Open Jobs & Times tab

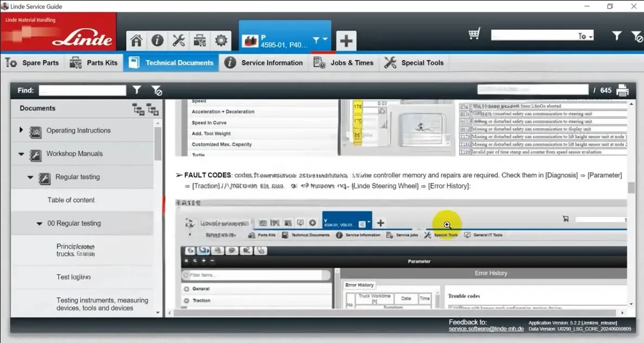(x=343, y=63)
